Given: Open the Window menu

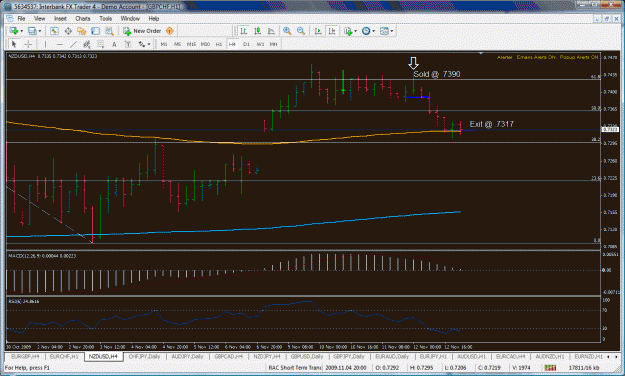Looking at the screenshot, I should 130,18.
